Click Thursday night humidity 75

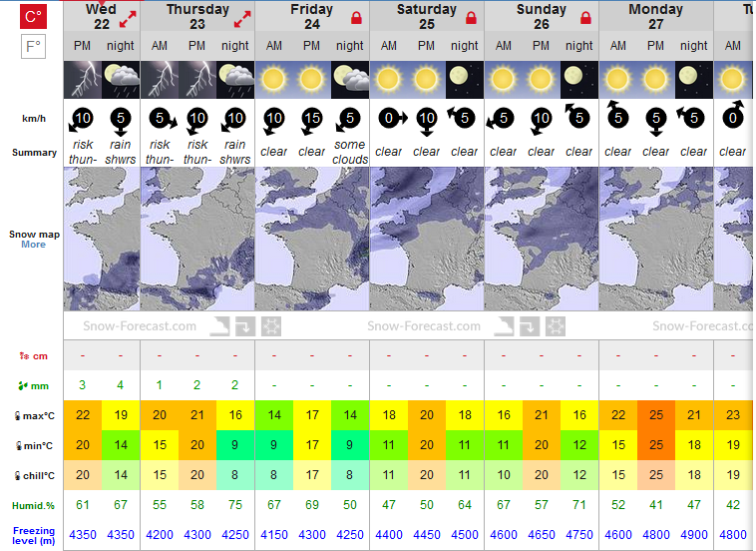coord(235,505)
